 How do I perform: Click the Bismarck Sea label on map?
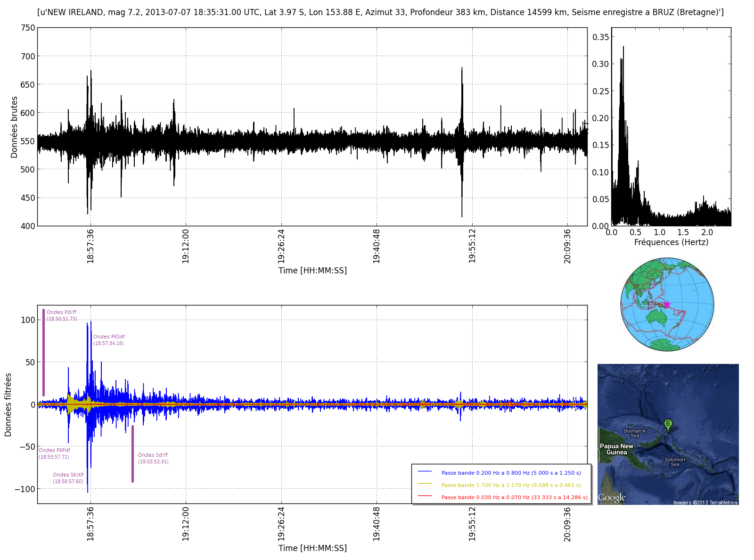(635, 433)
